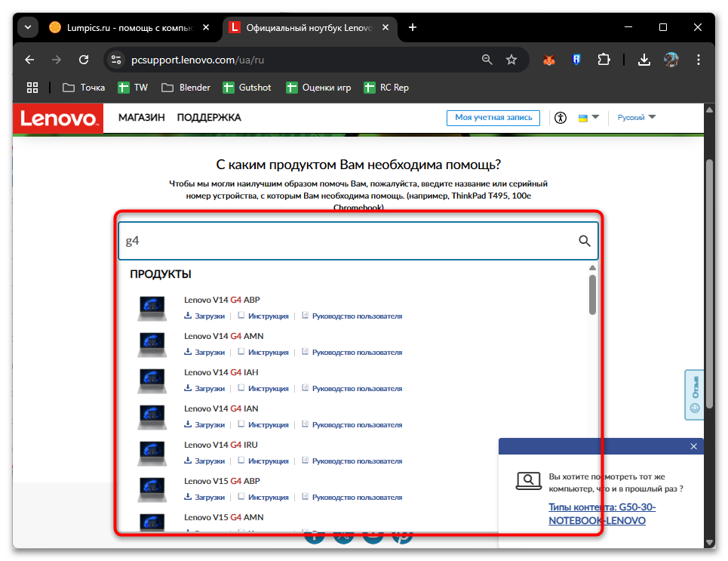Select Lenovo V14 G4 AMN result
This screenshot has height=561, width=728.
pos(224,336)
